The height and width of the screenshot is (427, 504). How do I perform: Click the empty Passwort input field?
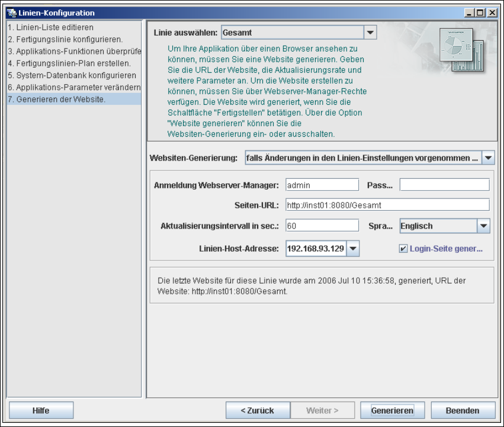(x=445, y=185)
